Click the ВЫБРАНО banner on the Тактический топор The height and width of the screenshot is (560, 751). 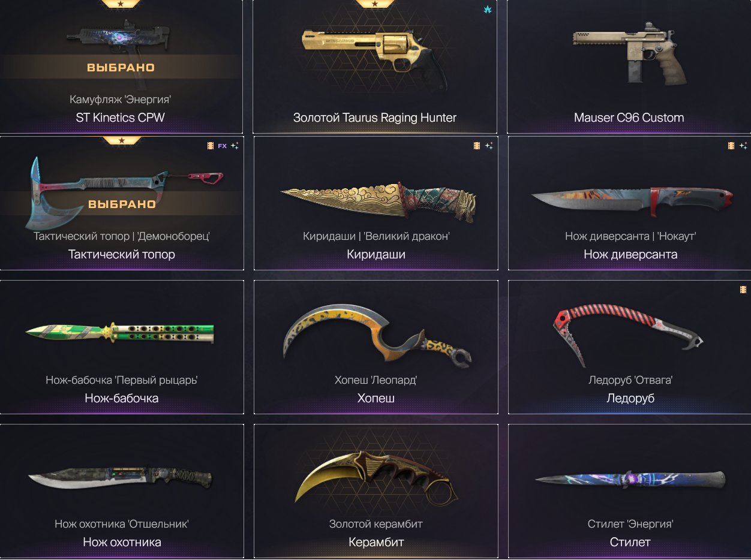tap(122, 204)
